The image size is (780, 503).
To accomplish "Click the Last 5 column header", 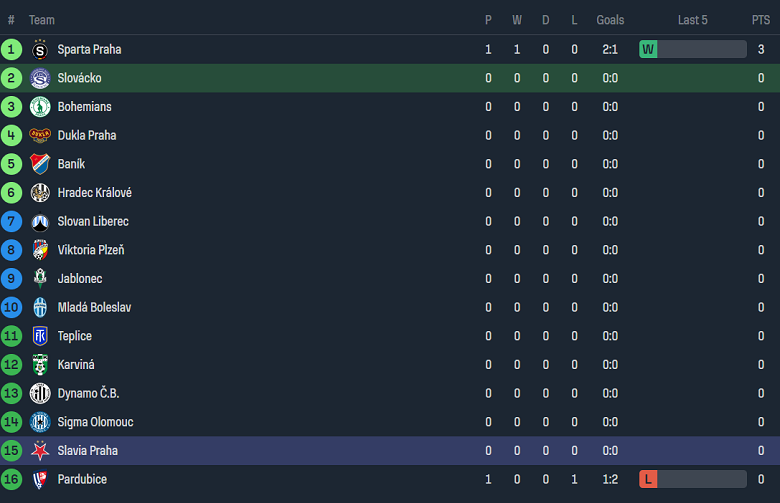I will (692, 20).
